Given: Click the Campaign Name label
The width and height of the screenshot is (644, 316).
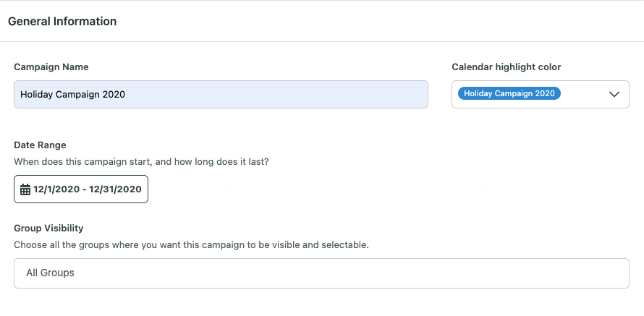Looking at the screenshot, I should pyautogui.click(x=51, y=67).
